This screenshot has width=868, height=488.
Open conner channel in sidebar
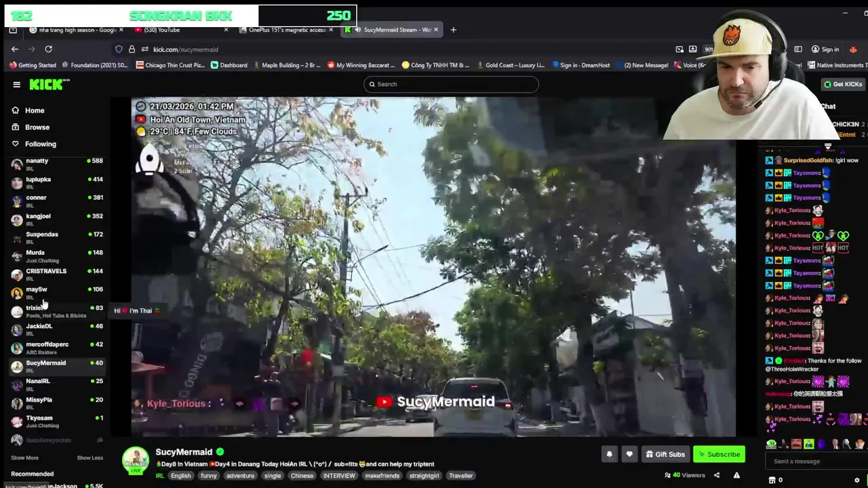click(x=57, y=201)
